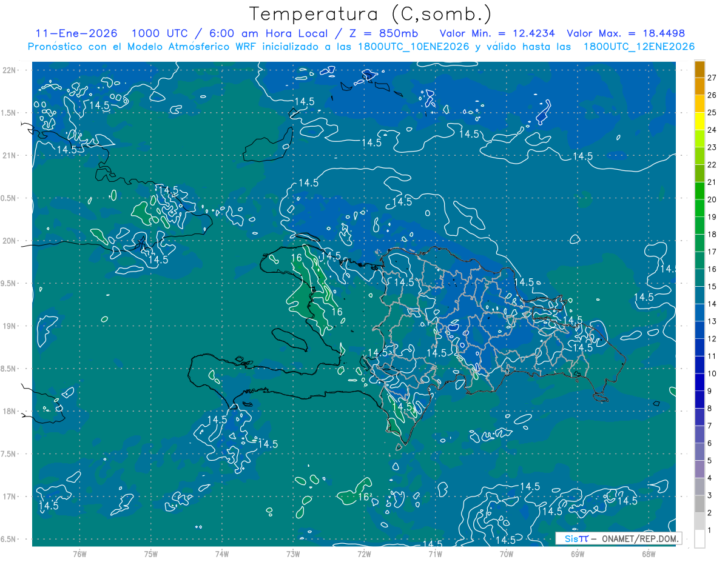Click 'Valor Min. = 12.4234'
The width and height of the screenshot is (728, 562).
[497, 33]
